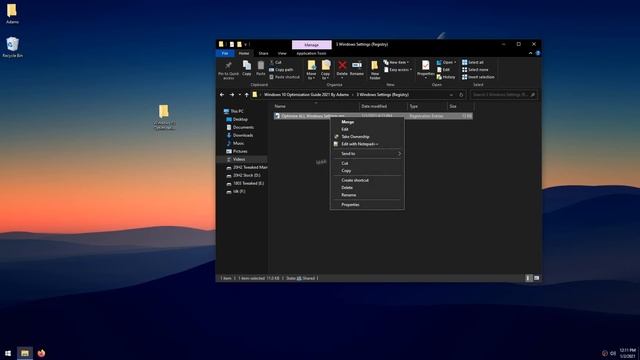Click Copy path in the ribbon
This screenshot has width=640, height=360.
pos(281,70)
